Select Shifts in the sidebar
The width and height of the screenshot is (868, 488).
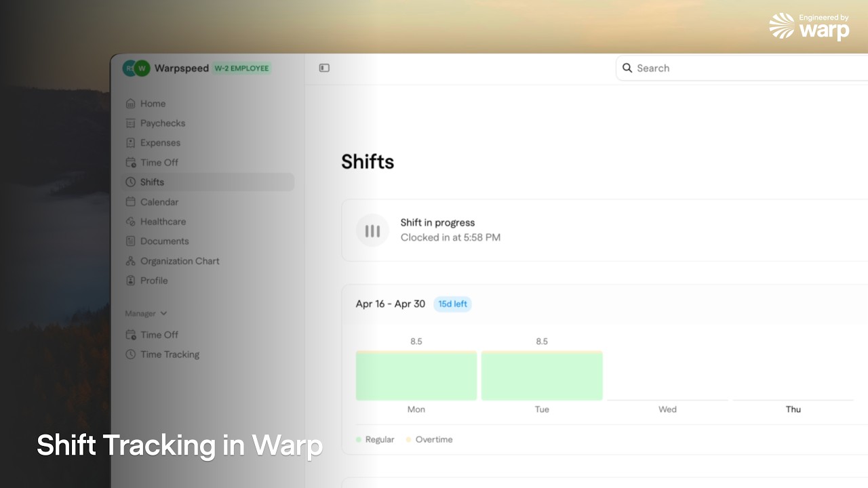[x=208, y=182]
